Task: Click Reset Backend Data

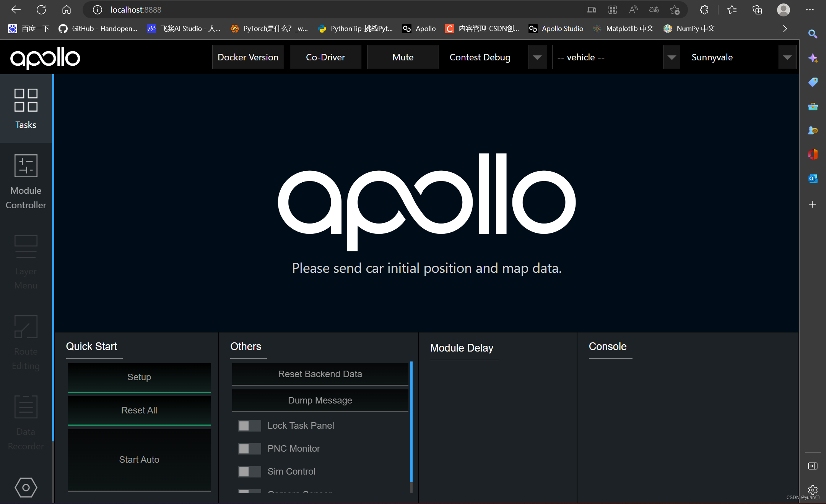Action: [320, 374]
